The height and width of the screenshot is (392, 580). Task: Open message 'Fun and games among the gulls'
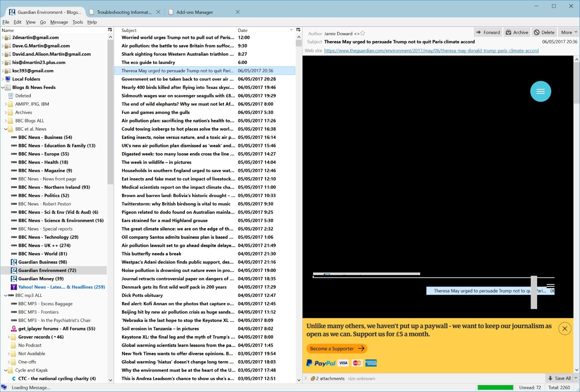point(205,113)
